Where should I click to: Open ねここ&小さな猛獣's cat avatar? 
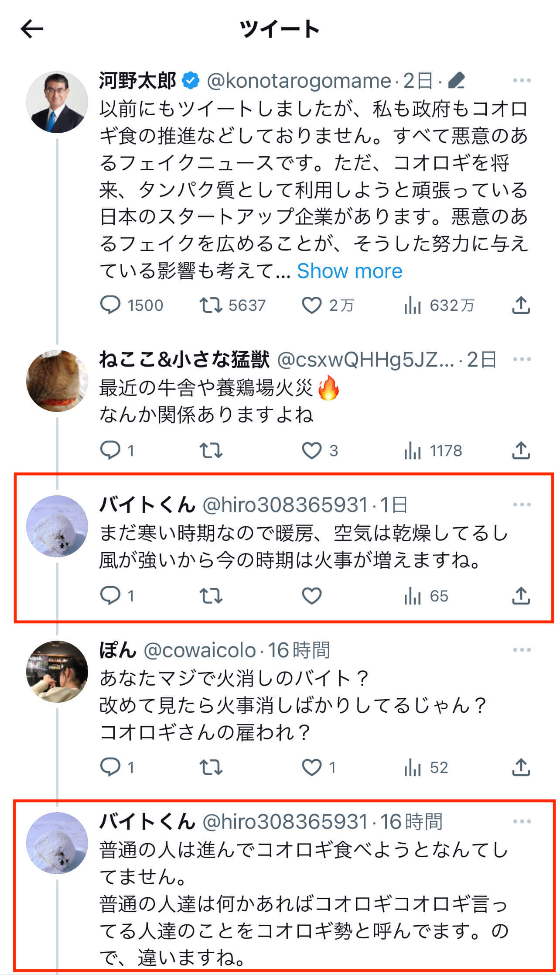57,381
